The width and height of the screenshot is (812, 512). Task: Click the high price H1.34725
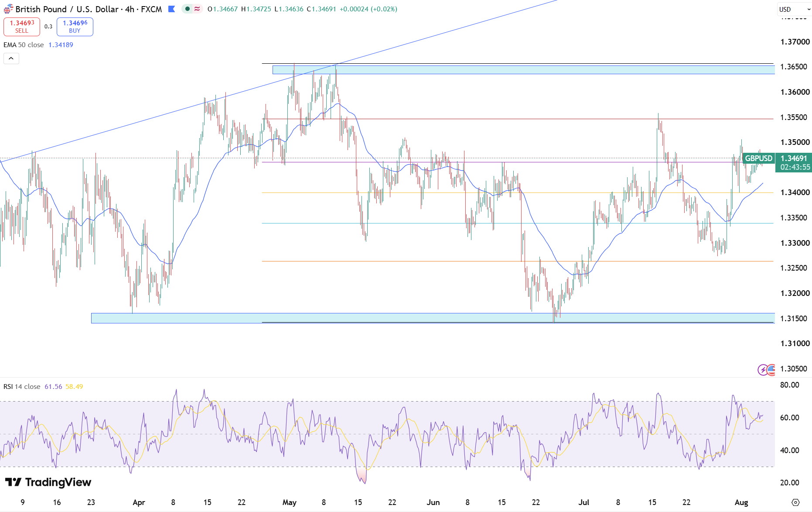tap(256, 9)
